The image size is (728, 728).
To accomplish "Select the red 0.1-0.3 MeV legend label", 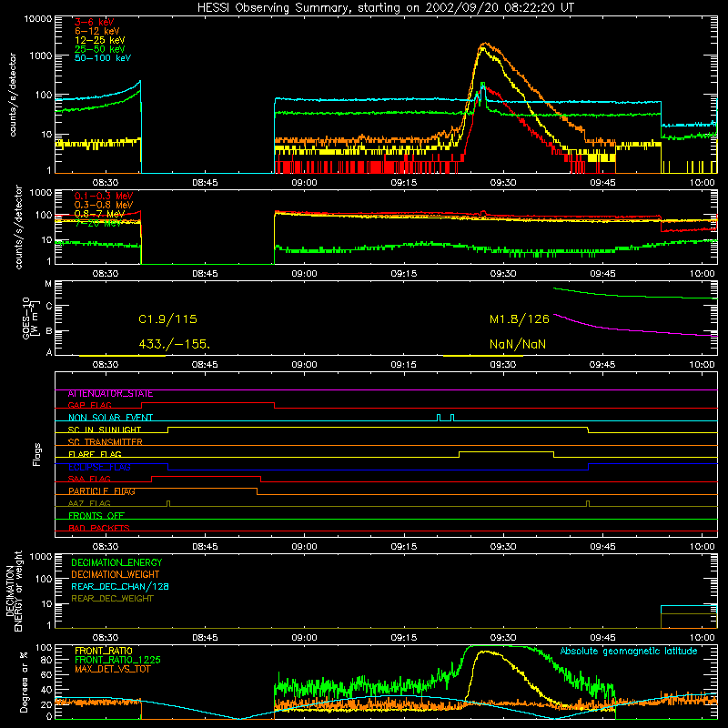I will 104,196.
